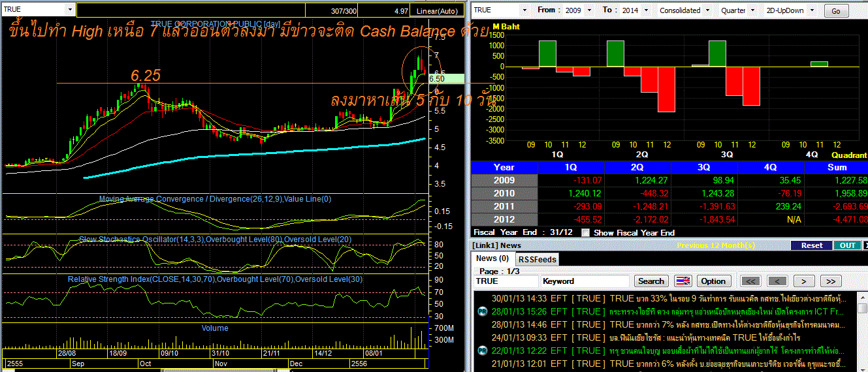Viewport: 868px width, 372px height.
Task: Click the PR icon beside 28/01/13 15:26 news
Action: [x=482, y=312]
